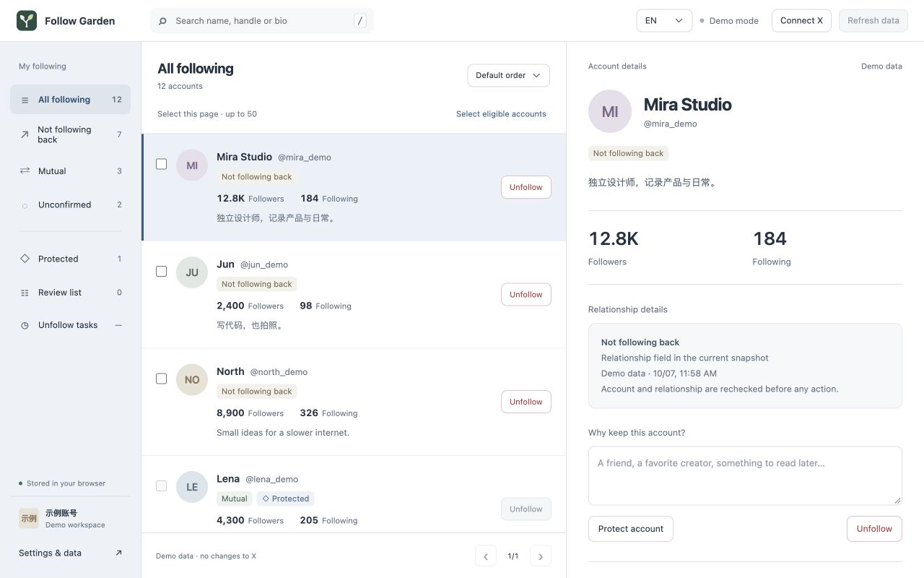924x578 pixels.
Task: Click the Follow Garden sprout logo
Action: coord(27,20)
